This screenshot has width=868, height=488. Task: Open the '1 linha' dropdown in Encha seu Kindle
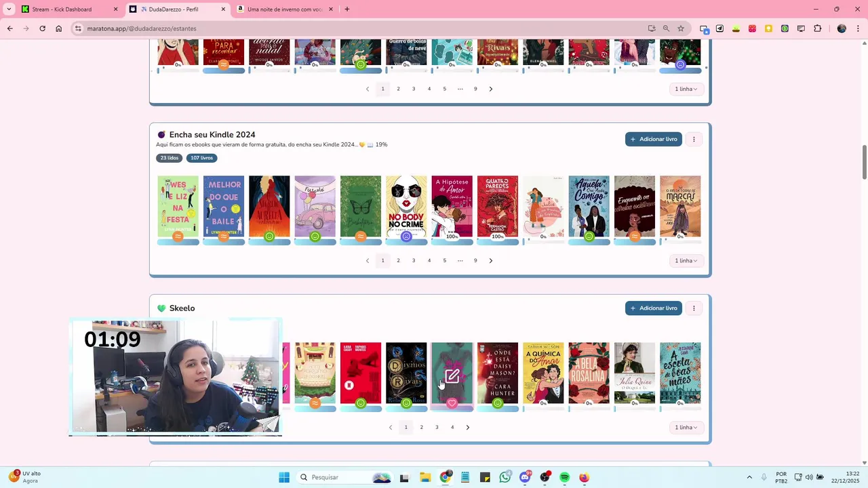click(x=686, y=260)
